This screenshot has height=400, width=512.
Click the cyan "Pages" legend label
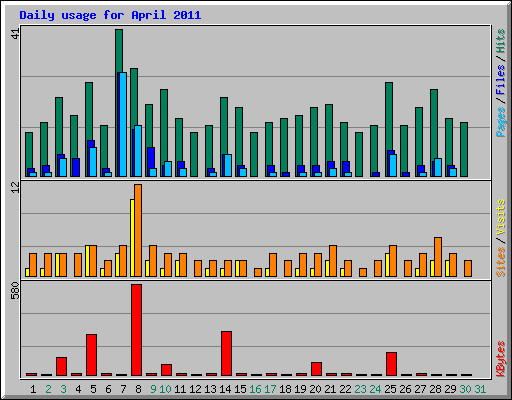[x=500, y=122]
